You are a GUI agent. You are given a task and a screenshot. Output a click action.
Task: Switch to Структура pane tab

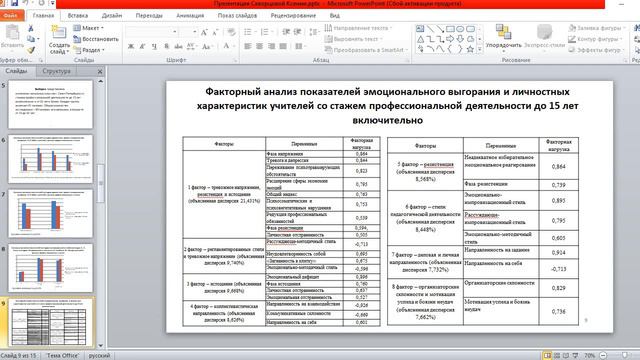click(x=56, y=71)
